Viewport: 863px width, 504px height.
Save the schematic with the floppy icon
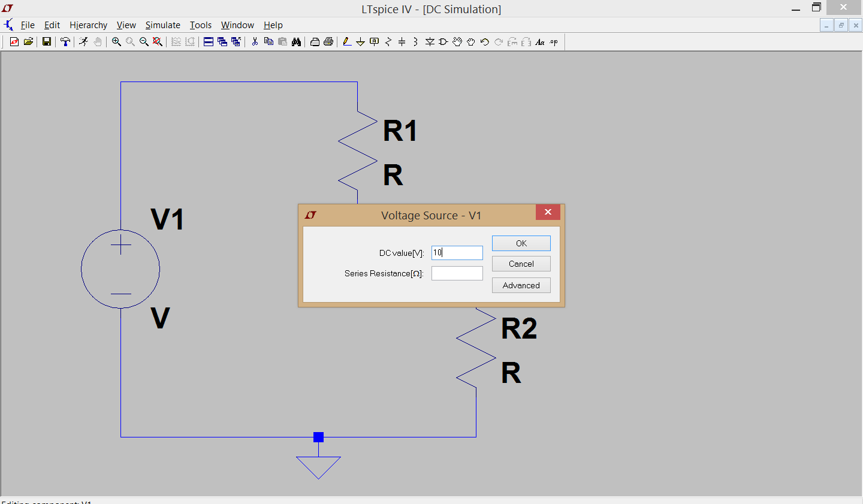[x=46, y=42]
